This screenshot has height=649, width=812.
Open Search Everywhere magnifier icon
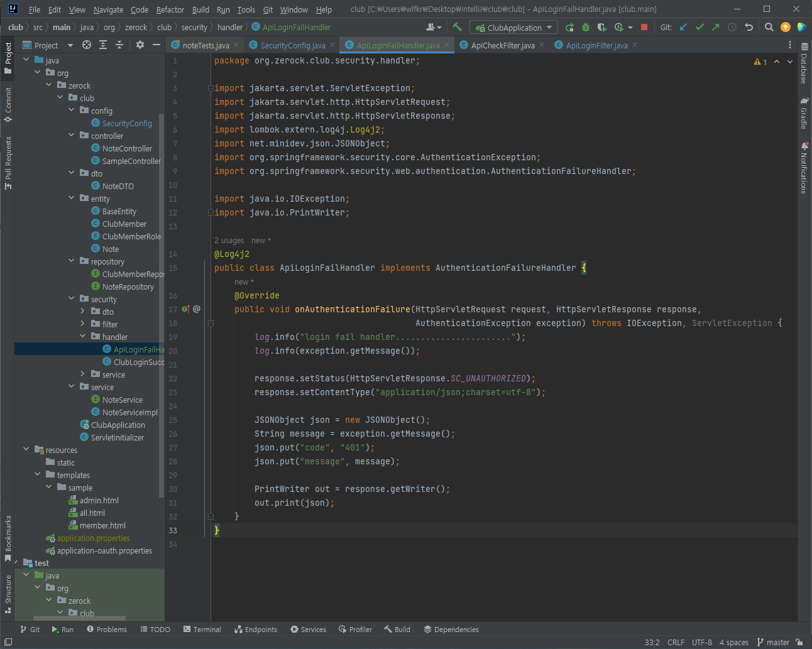pyautogui.click(x=769, y=27)
